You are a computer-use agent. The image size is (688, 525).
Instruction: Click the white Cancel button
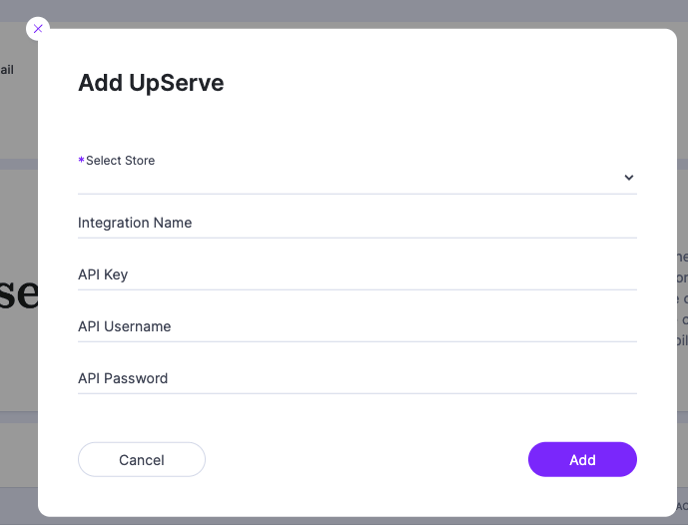[x=142, y=459]
